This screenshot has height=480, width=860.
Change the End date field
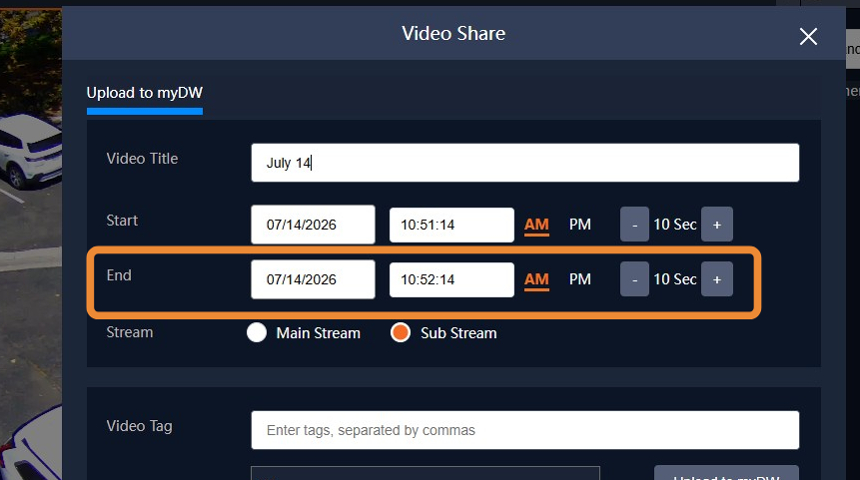tap(313, 279)
